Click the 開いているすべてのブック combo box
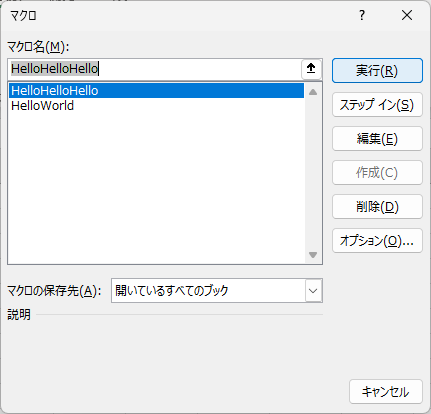Image resolution: width=431 pixels, height=414 pixels. pyautogui.click(x=217, y=291)
